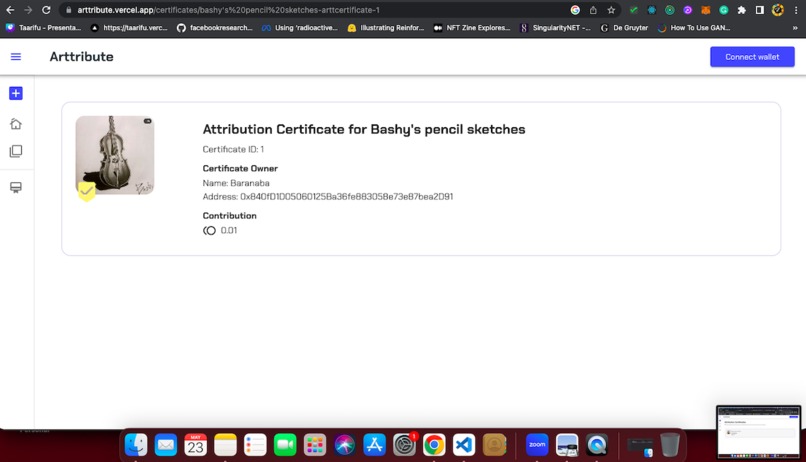Open the screenshot preview thumbnail in the corner

coord(759,432)
